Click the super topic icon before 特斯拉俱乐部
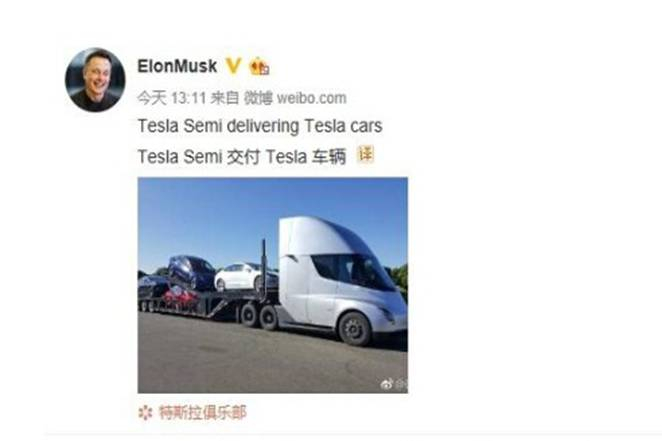This screenshot has width=662, height=441. [145, 413]
